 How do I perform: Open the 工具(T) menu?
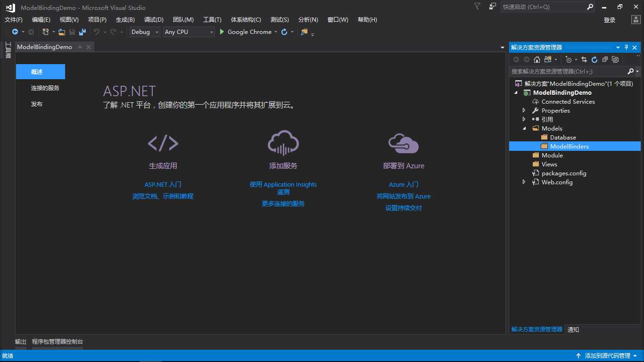point(212,20)
